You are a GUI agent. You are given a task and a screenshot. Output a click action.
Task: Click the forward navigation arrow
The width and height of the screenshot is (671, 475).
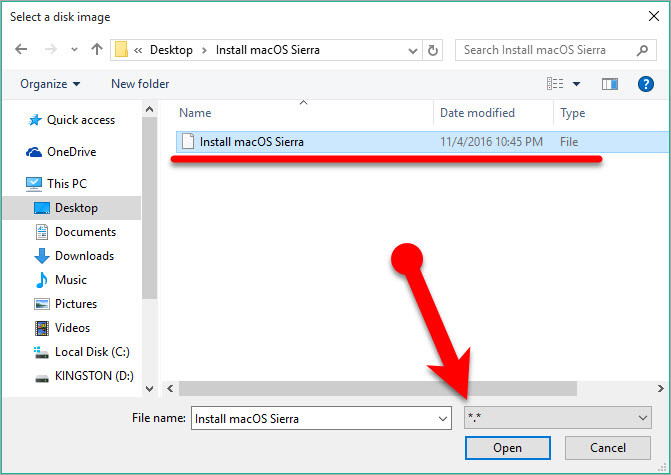[x=50, y=50]
